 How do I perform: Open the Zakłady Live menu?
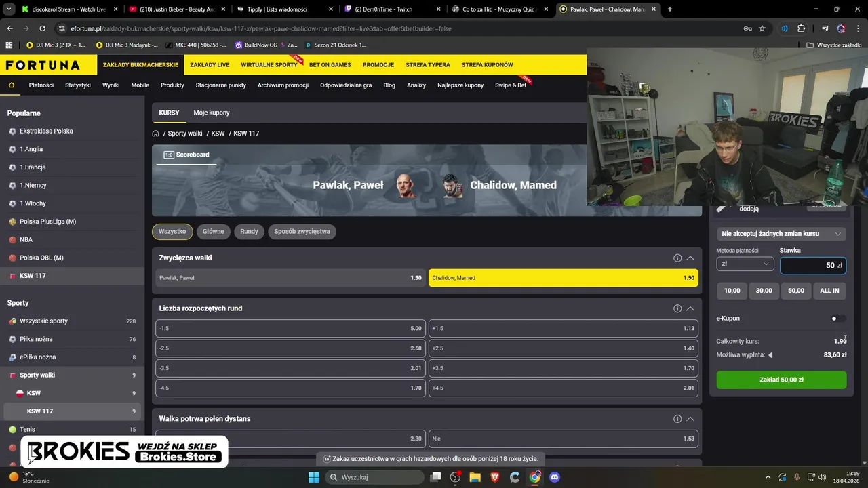click(210, 65)
